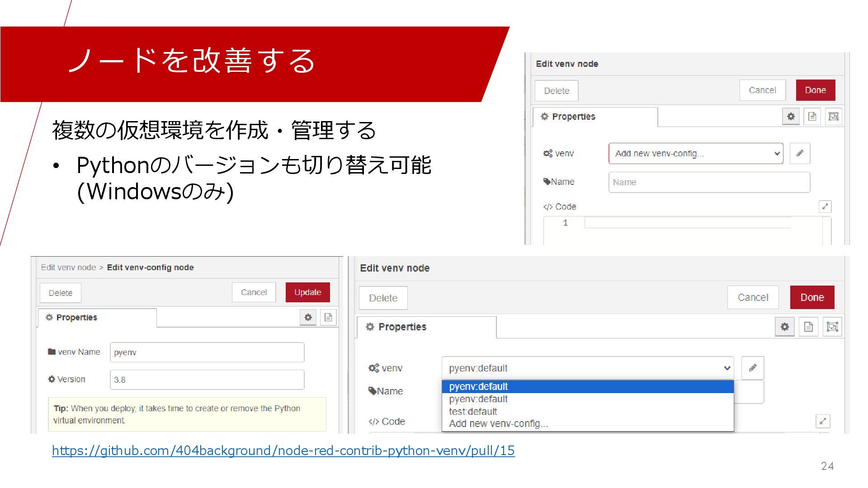Open the 'Add new venv-config...' dropdown
868x488 pixels.
click(x=696, y=154)
